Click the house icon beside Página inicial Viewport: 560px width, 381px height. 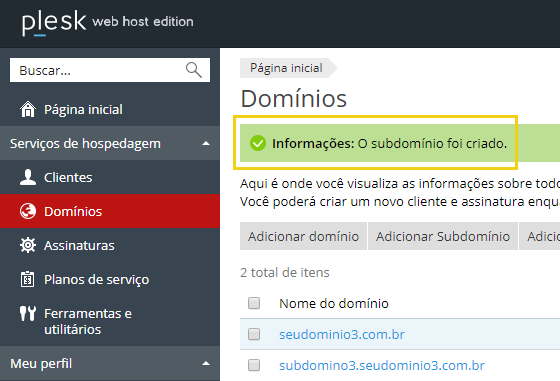tap(28, 109)
